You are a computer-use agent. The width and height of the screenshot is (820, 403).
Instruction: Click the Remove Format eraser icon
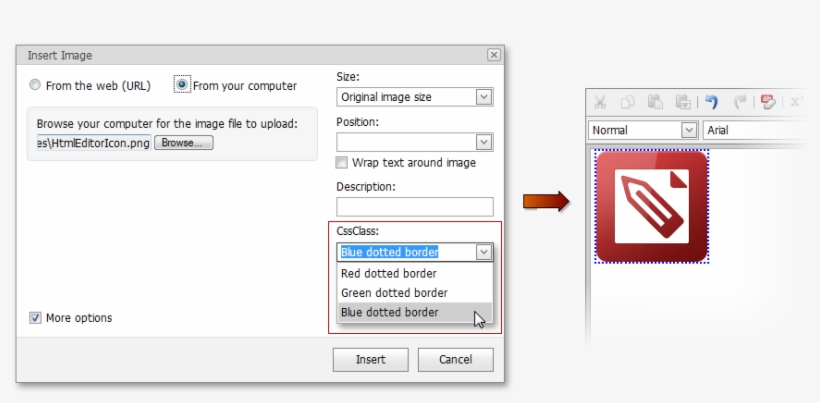769,102
